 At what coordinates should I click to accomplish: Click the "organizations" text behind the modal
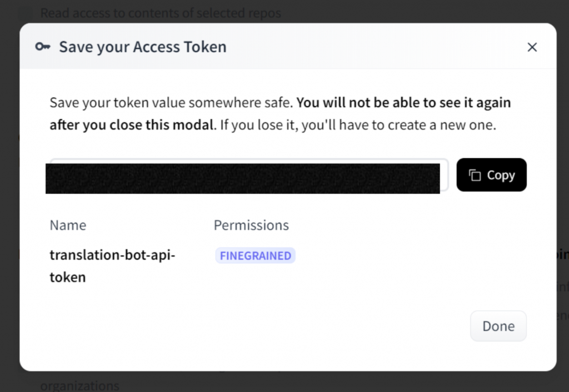point(79,385)
